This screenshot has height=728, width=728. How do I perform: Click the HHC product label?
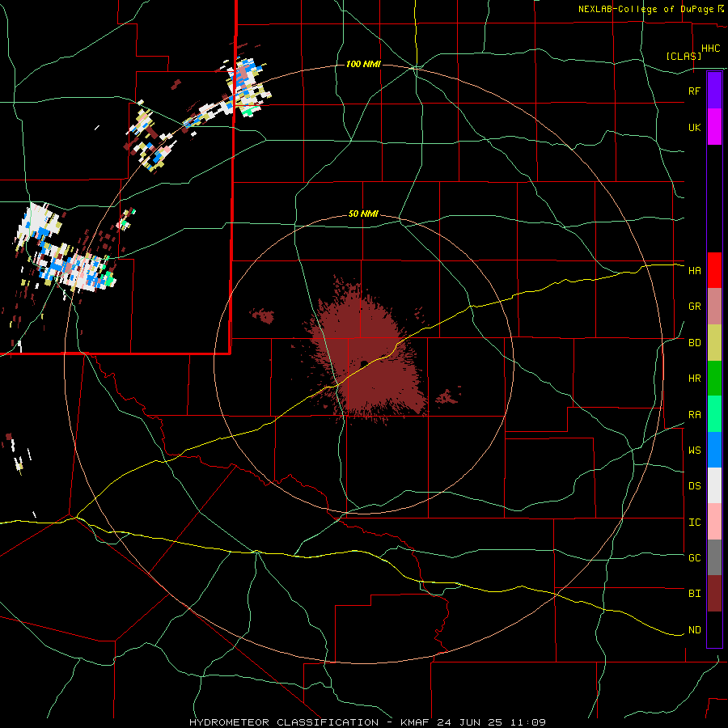point(710,49)
